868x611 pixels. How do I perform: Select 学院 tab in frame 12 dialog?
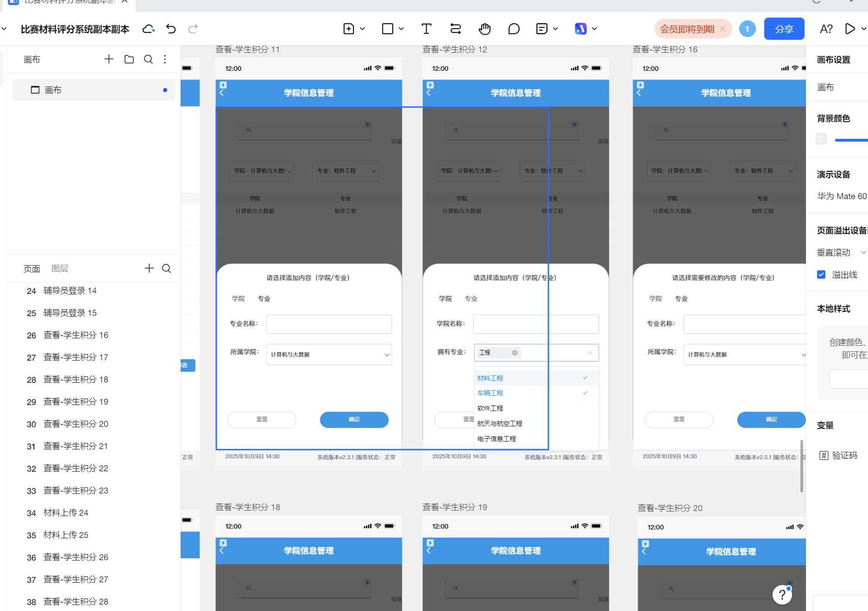tap(445, 299)
